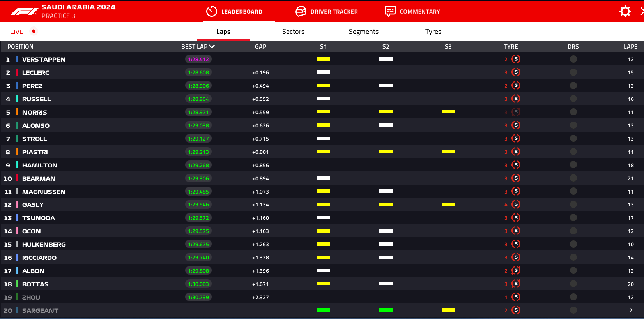Open the Commentary tab
Screen dimensions: 644x319
[x=412, y=11]
